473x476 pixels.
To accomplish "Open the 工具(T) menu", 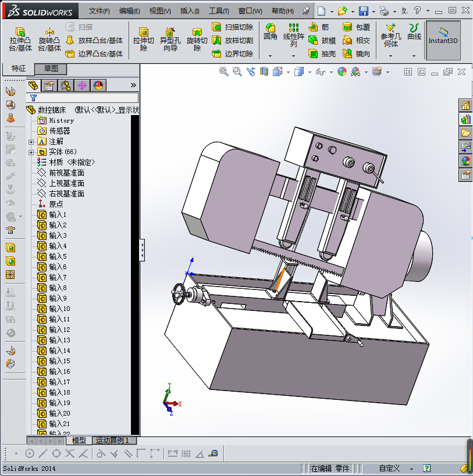I will (x=219, y=11).
